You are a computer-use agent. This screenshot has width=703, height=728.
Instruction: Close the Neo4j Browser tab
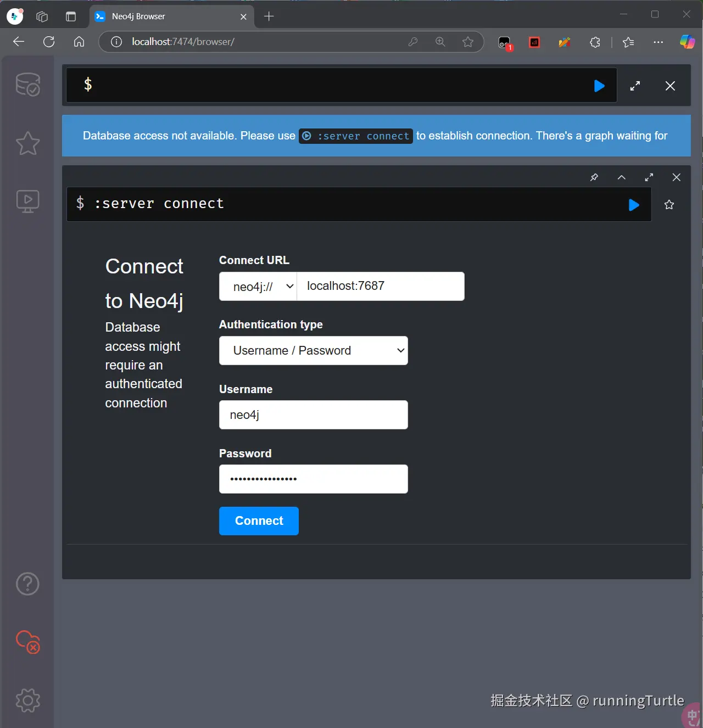coord(243,16)
